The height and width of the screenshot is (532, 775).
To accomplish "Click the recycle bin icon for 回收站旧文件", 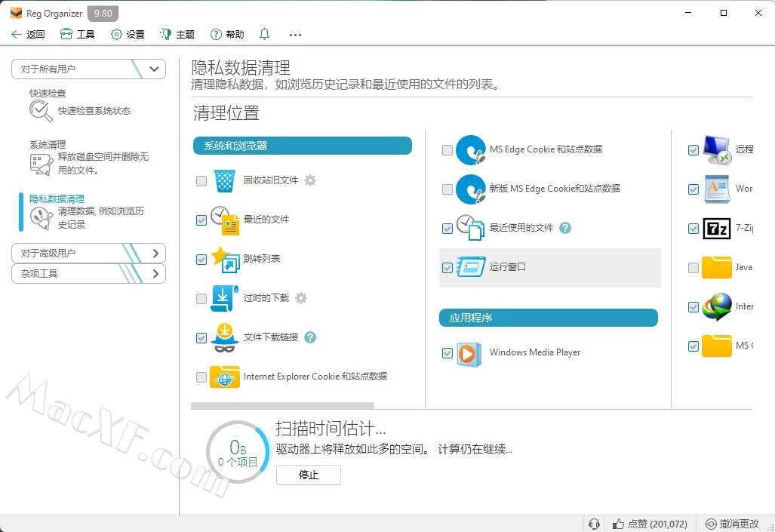I will (225, 180).
